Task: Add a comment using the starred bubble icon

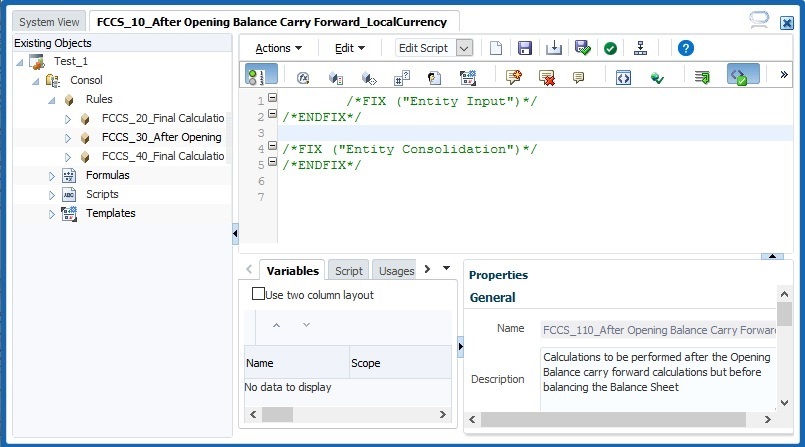Action: click(514, 77)
